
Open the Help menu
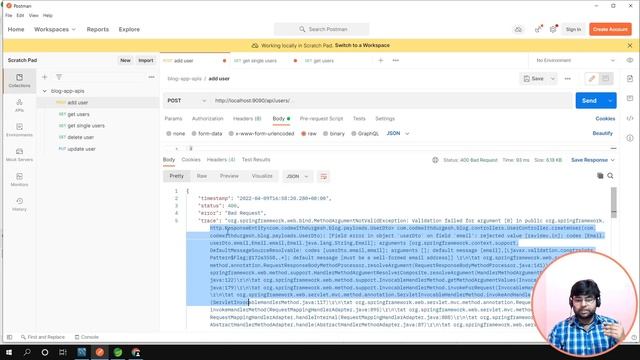(x=48, y=16)
